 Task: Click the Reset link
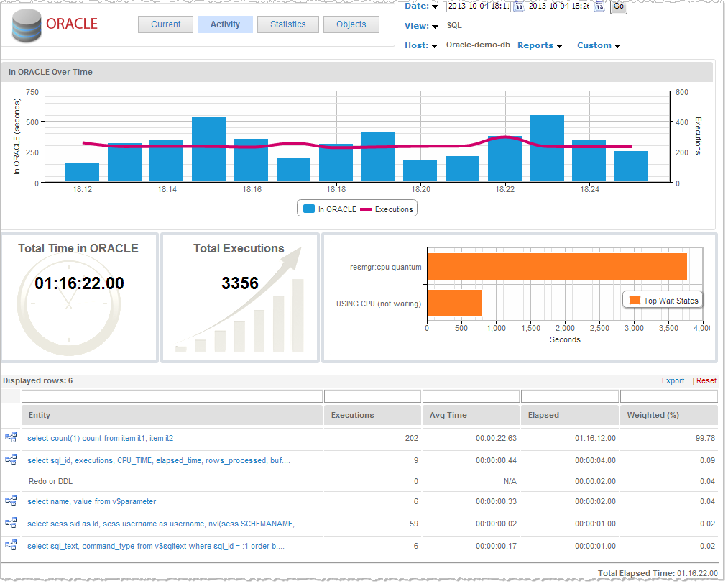pos(706,380)
